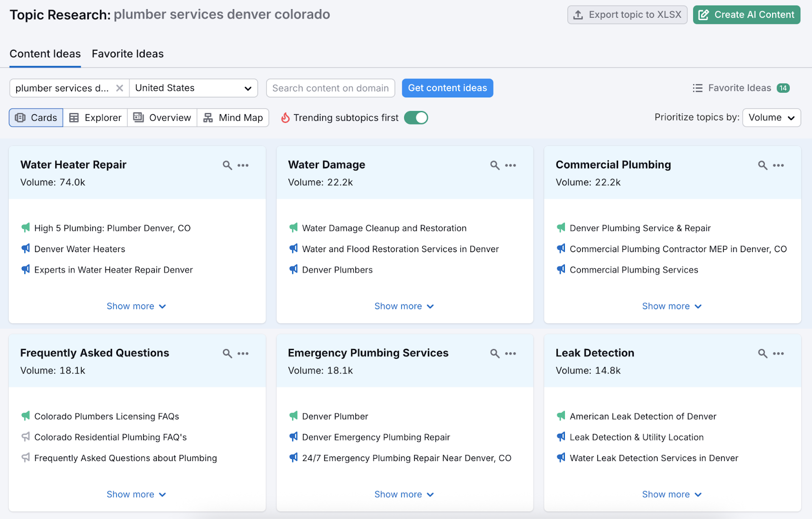The image size is (812, 519).
Task: Change Prioritize topics by Volume dropdown
Action: click(771, 117)
